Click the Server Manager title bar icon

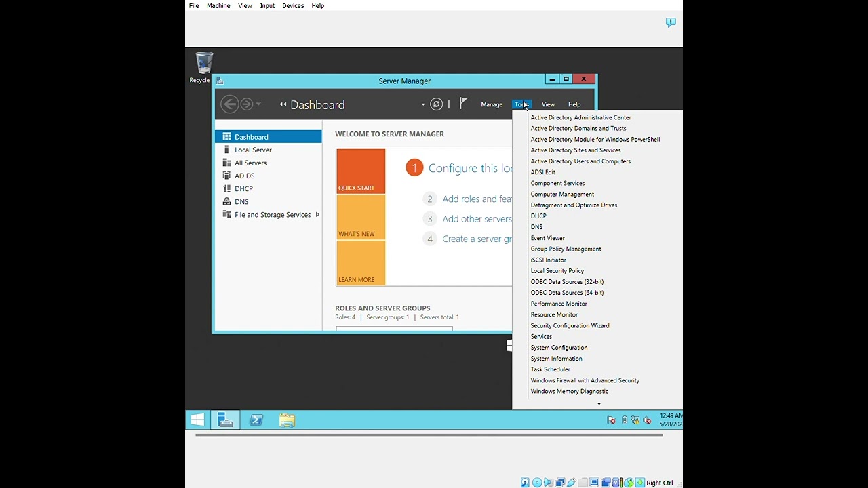220,81
